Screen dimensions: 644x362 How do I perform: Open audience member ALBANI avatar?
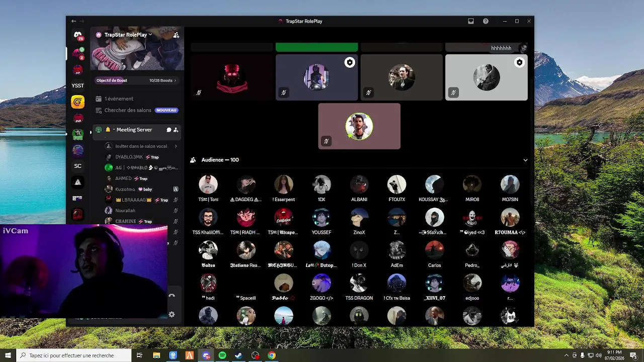click(x=359, y=185)
